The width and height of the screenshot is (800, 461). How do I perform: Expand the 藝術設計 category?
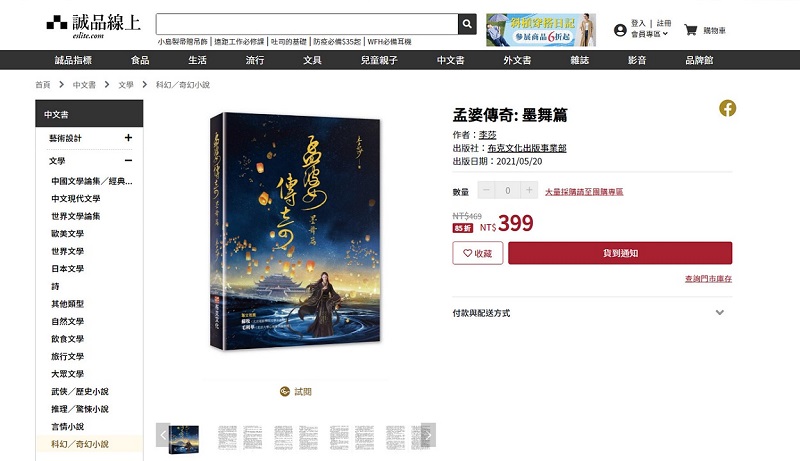(128, 138)
